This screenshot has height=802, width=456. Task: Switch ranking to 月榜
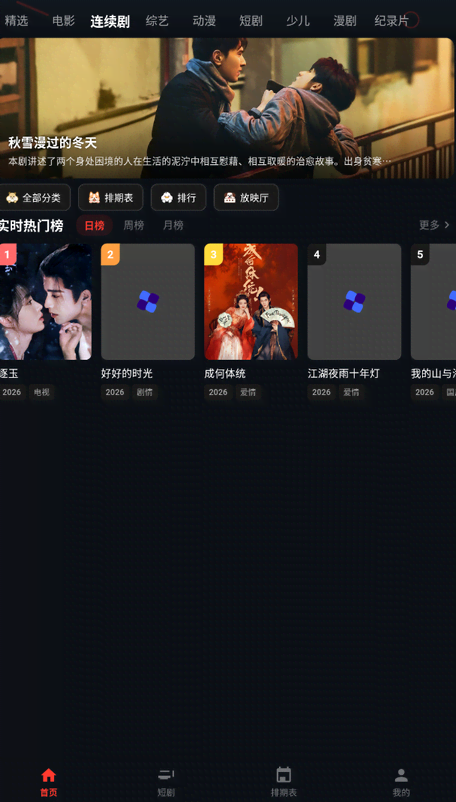(x=173, y=225)
